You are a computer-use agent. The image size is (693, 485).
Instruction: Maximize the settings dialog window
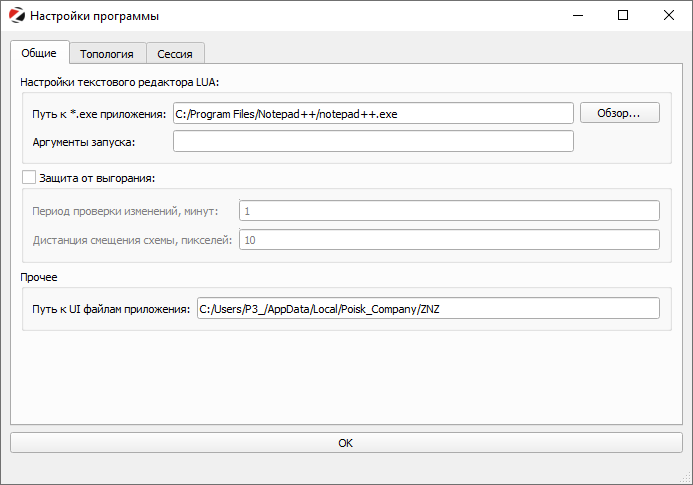click(x=623, y=16)
